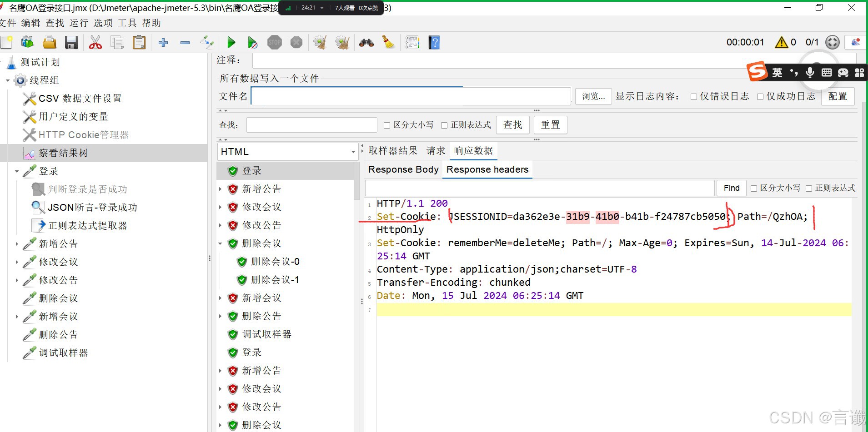Click the thread status circle icon
Image resolution: width=868 pixels, height=432 pixels.
click(x=833, y=42)
